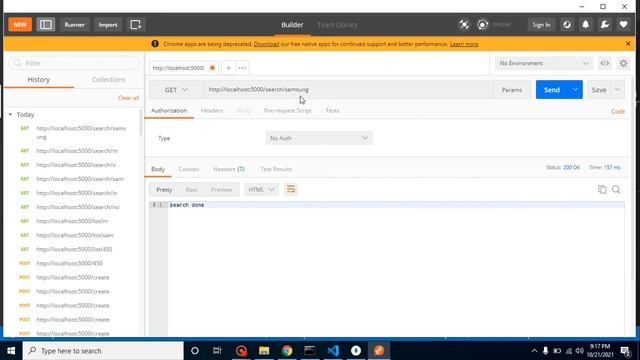Viewport: 640px width, 360px height.
Task: Click Clear all history link
Action: click(129, 98)
